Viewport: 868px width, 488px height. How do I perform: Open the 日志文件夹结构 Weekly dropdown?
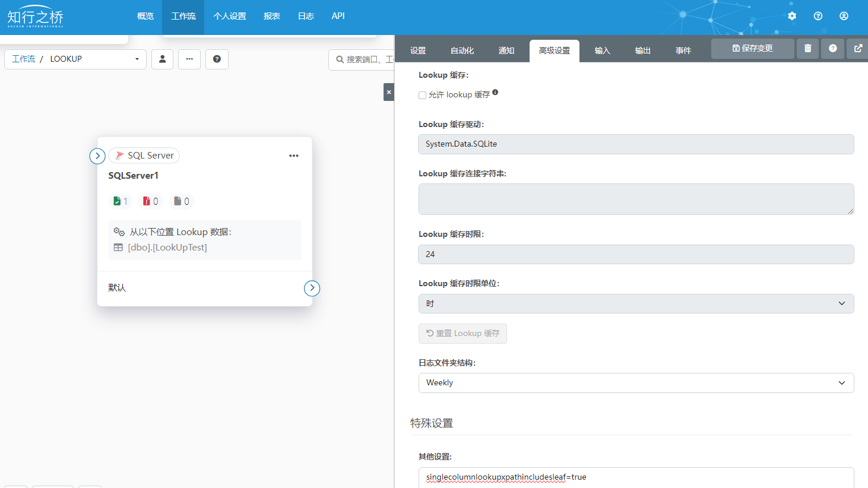pyautogui.click(x=636, y=383)
